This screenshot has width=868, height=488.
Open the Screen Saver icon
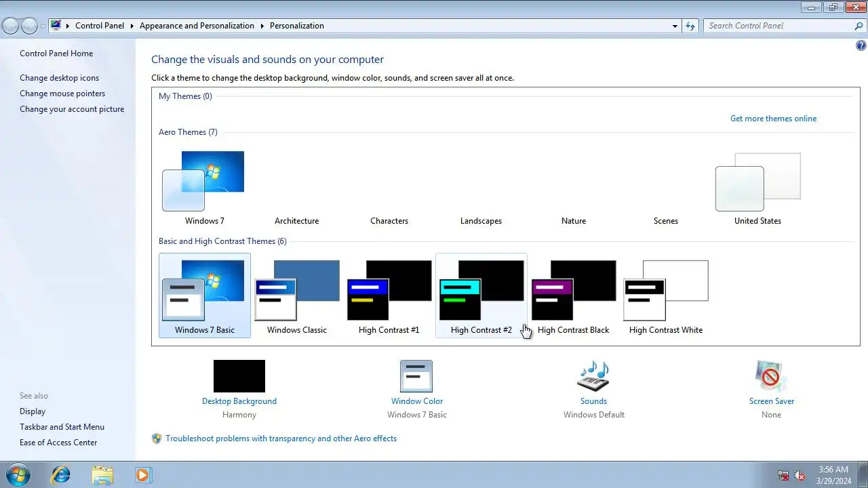click(x=771, y=376)
